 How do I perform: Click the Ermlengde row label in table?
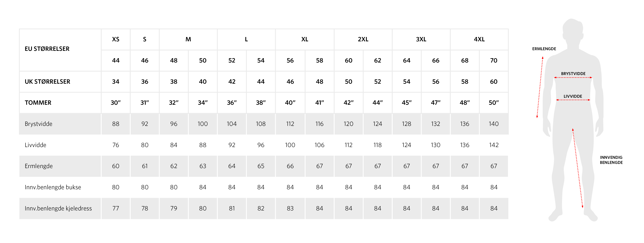click(x=39, y=166)
